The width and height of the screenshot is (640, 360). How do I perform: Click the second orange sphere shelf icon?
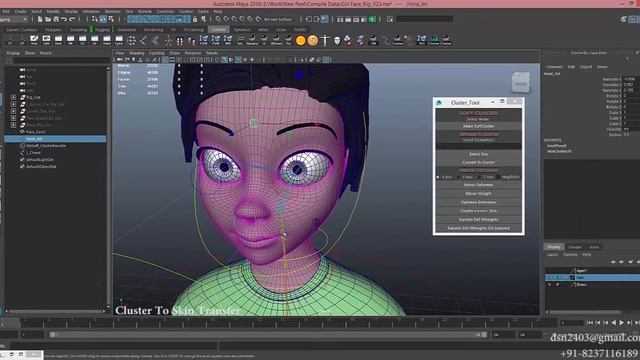(313, 40)
